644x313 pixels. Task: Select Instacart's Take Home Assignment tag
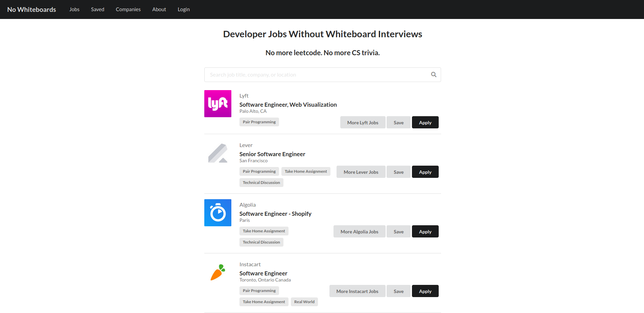264,302
